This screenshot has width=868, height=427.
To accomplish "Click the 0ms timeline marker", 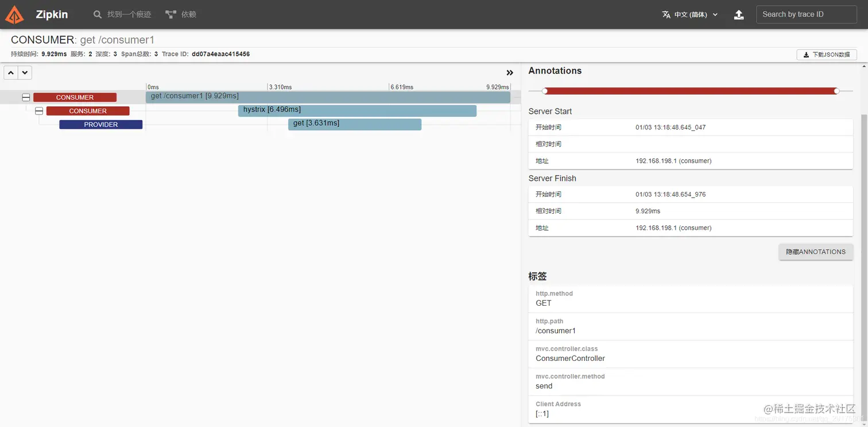I will coord(153,87).
